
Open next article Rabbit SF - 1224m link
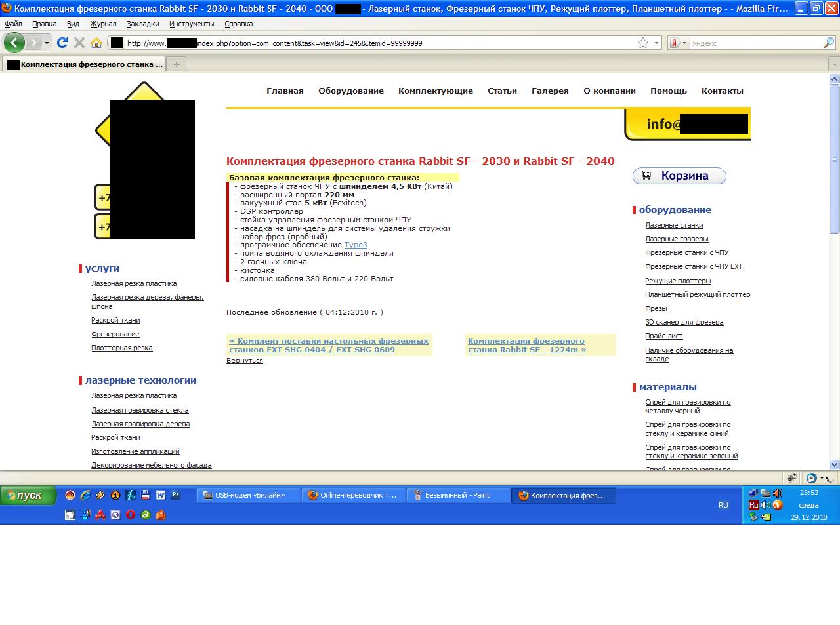(527, 345)
